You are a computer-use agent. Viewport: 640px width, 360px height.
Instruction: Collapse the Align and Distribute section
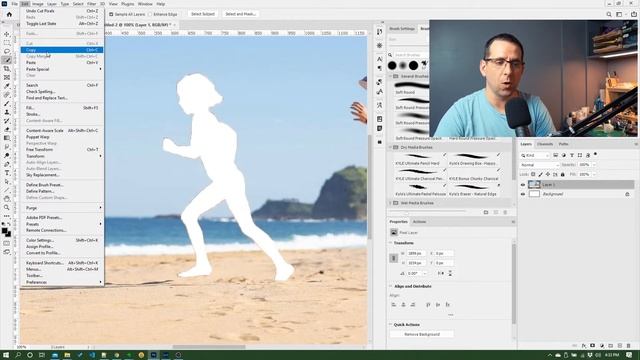coord(391,287)
